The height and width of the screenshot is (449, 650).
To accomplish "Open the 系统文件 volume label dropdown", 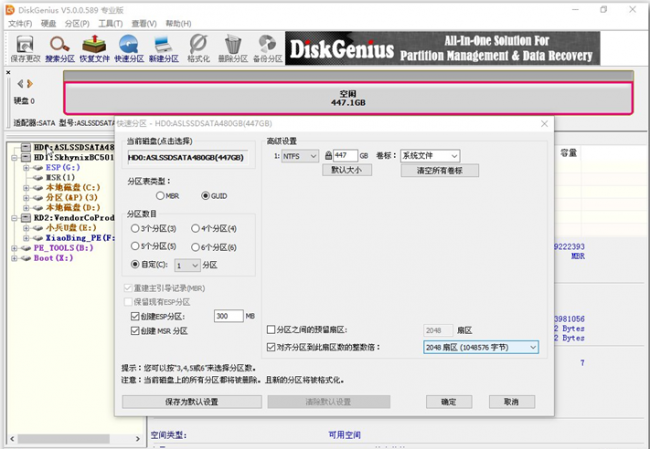I will pos(430,156).
